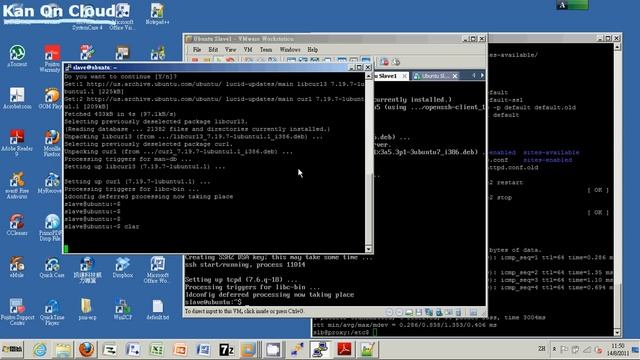
Task: Open the Acrobat.com desktop shortcut
Action: click(17, 98)
